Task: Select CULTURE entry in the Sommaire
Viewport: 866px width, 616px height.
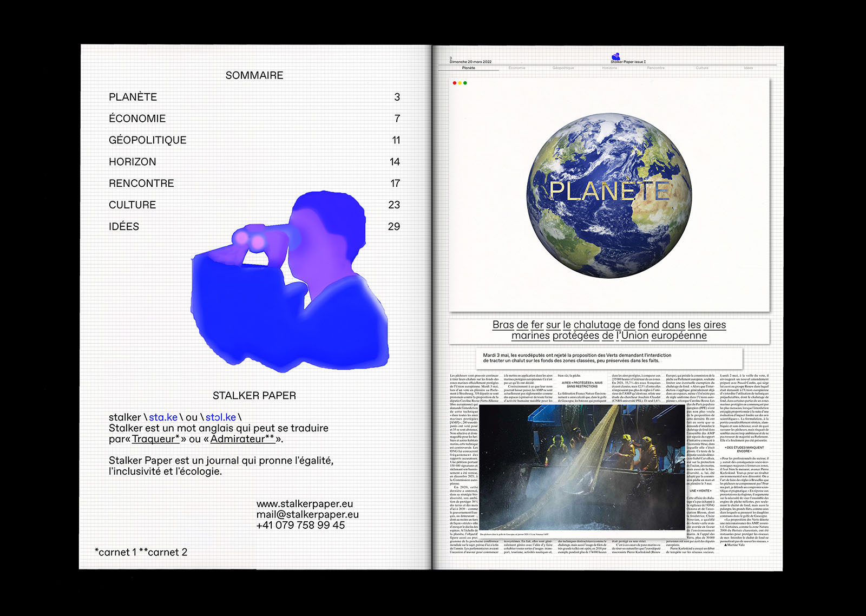Action: click(x=132, y=205)
